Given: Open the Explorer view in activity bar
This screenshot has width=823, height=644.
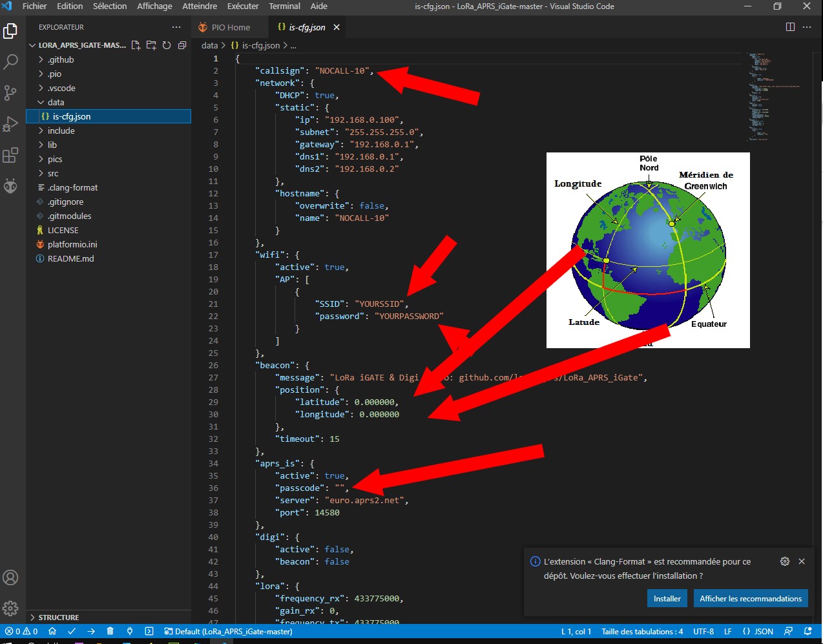Looking at the screenshot, I should pos(10,30).
